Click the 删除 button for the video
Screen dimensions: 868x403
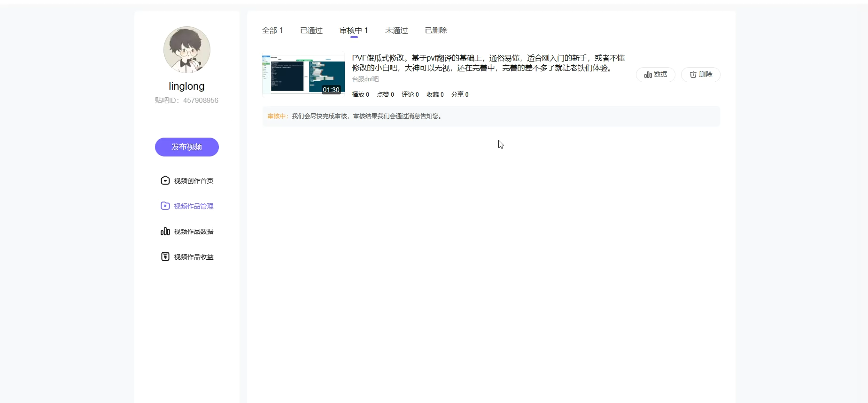(x=701, y=75)
